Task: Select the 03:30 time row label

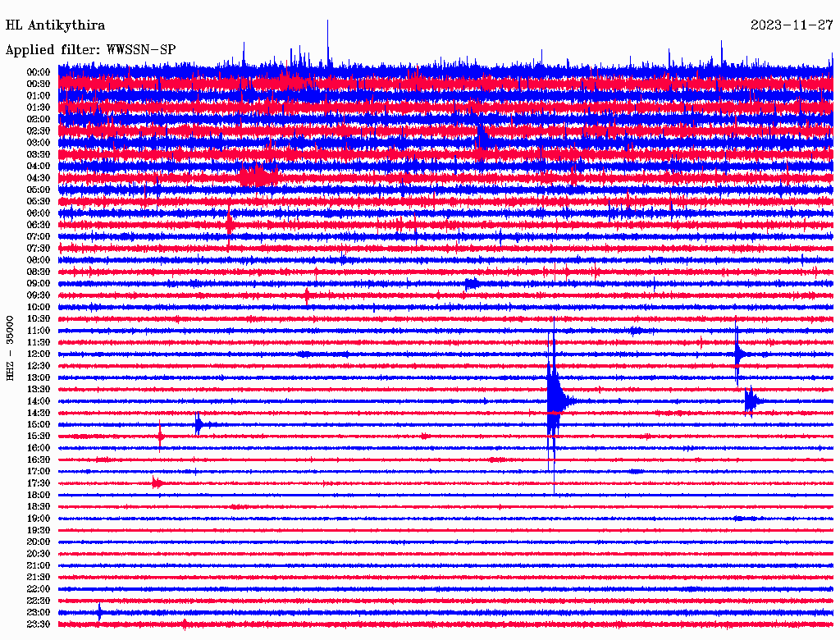Action: click(39, 154)
